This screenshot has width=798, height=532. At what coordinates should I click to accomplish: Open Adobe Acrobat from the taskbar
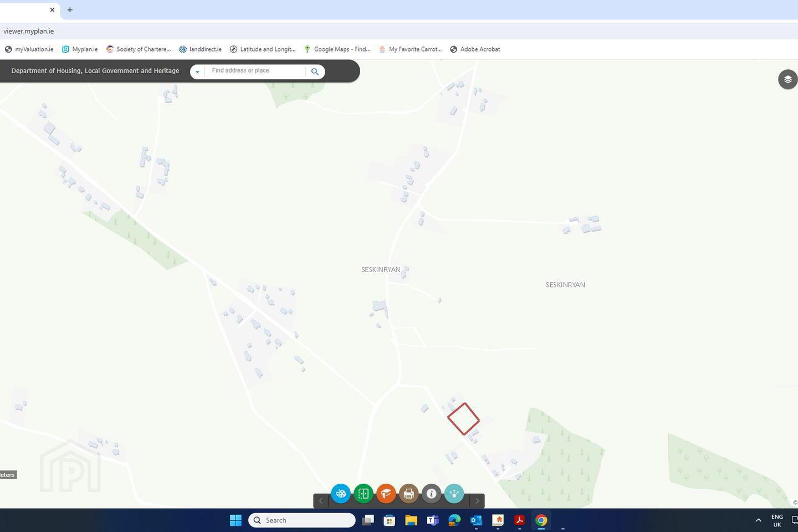point(519,520)
